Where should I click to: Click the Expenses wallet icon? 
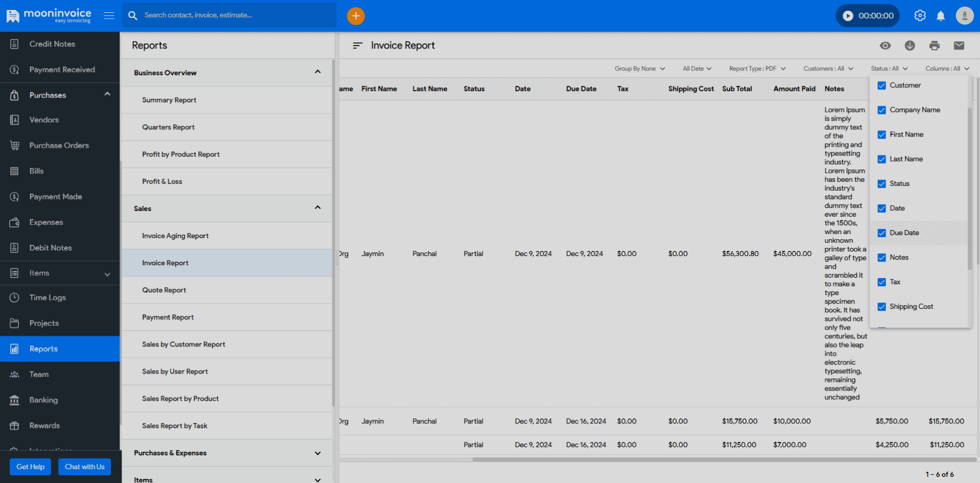tap(14, 222)
